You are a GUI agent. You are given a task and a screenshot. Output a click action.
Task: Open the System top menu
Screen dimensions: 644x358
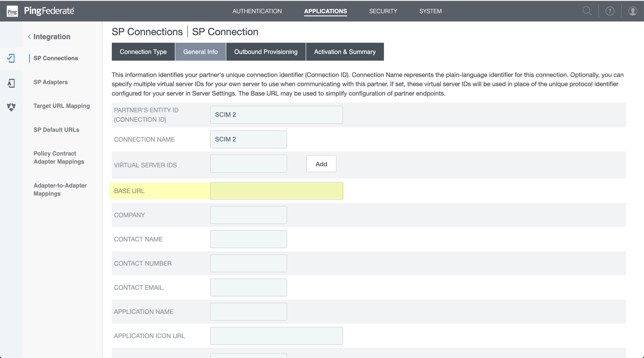(430, 11)
